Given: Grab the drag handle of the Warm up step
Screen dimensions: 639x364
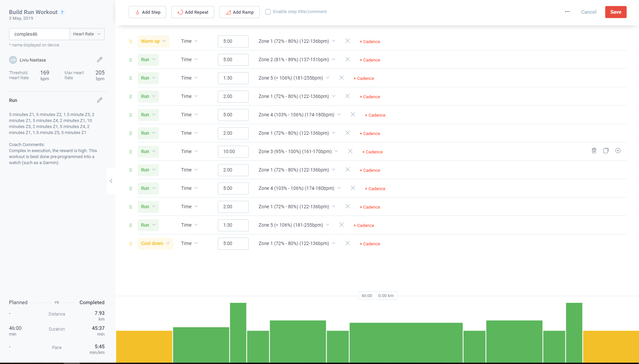Looking at the screenshot, I should pyautogui.click(x=131, y=41).
